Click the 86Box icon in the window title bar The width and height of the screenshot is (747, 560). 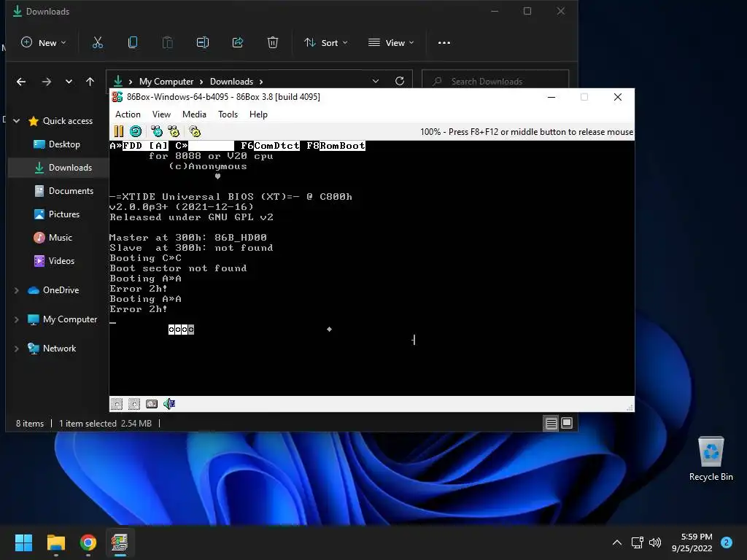tap(117, 97)
